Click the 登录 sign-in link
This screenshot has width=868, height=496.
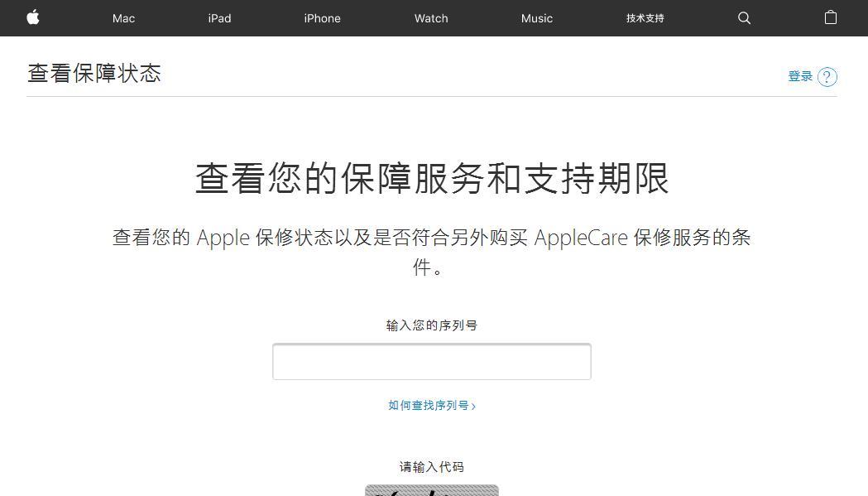point(800,76)
